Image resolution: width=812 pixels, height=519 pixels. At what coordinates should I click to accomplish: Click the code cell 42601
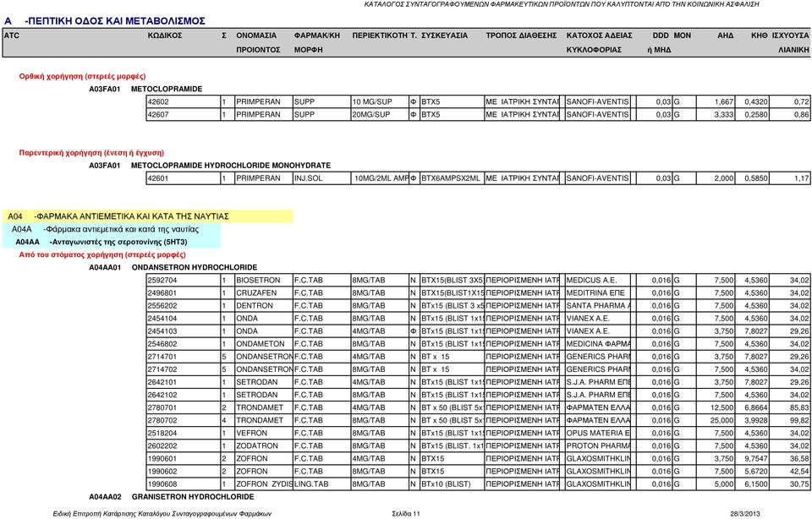click(x=184, y=178)
